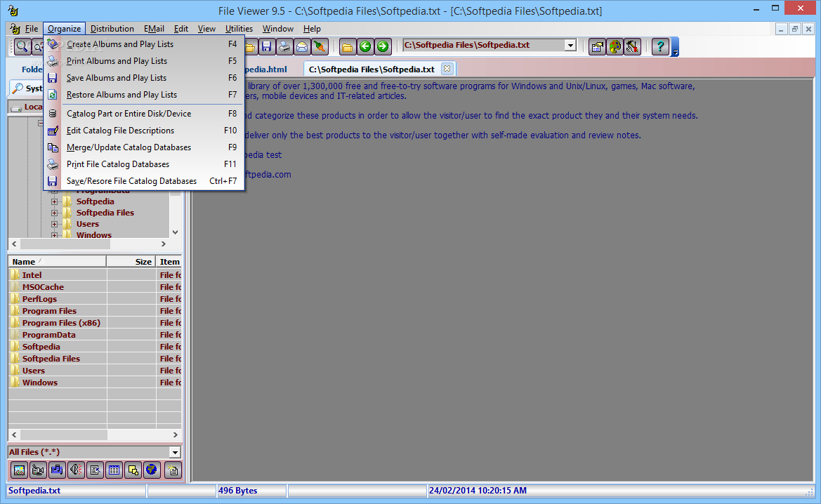Click the floppy disk save toolbar icon
The image size is (821, 504).
[266, 46]
